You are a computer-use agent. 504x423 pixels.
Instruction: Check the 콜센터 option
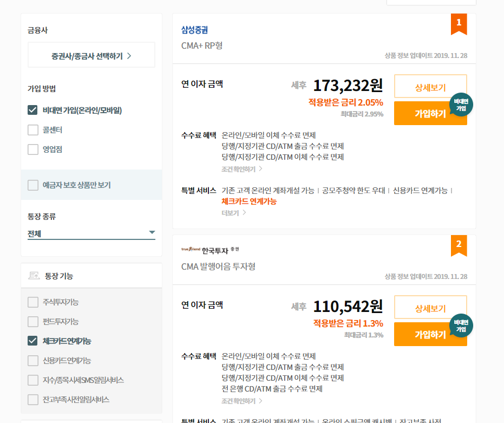[33, 130]
